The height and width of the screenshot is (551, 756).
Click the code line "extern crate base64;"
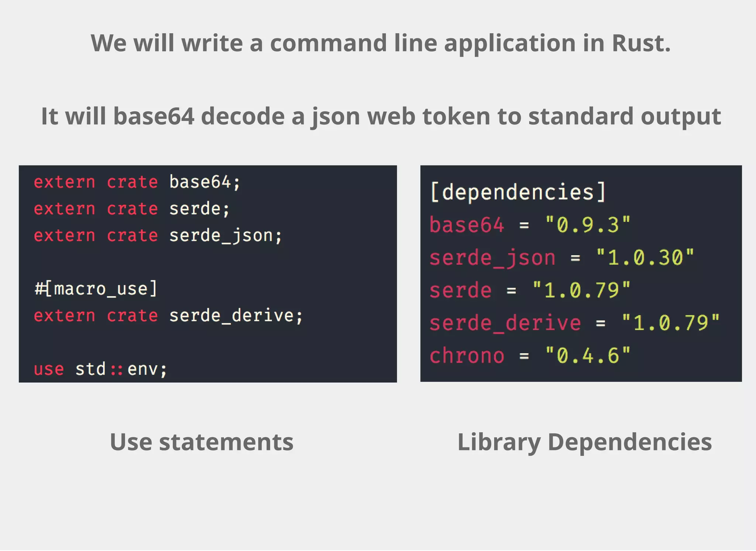[x=137, y=182]
